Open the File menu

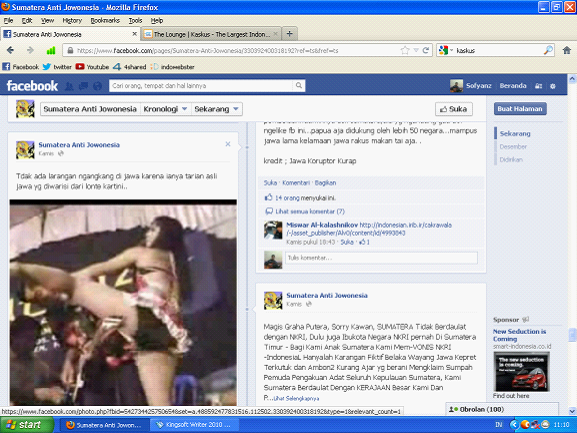click(x=8, y=21)
